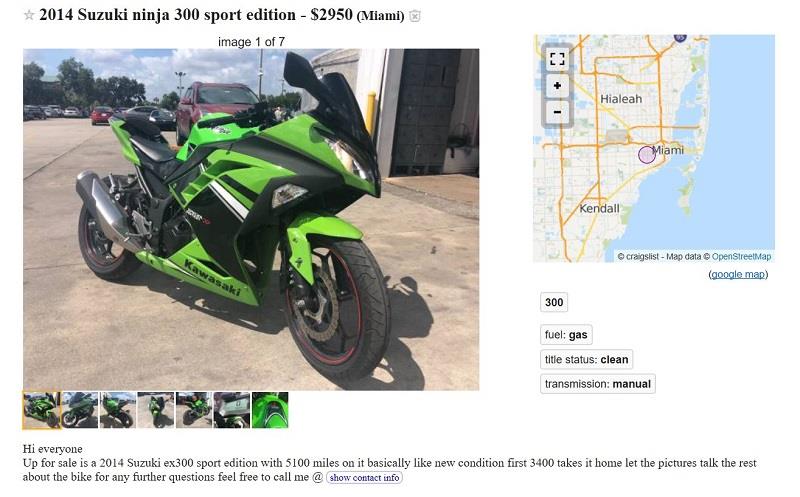Zoom in on the Miami map

tap(557, 86)
